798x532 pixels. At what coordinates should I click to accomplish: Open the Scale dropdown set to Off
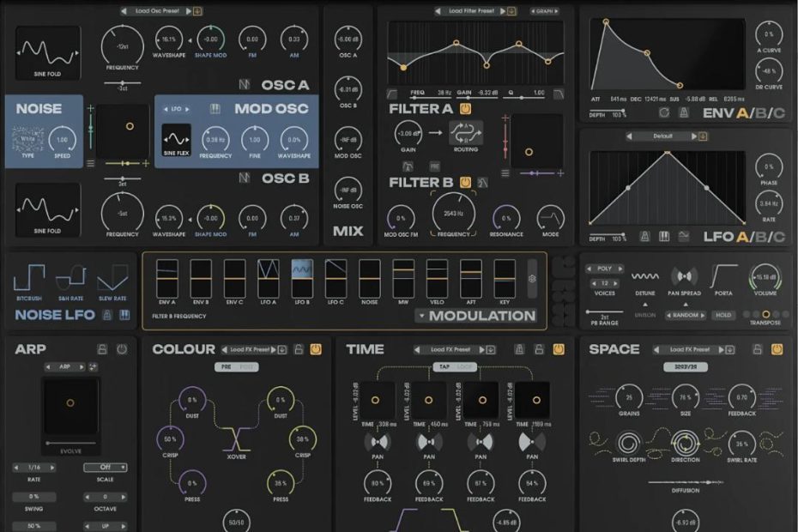click(x=105, y=468)
